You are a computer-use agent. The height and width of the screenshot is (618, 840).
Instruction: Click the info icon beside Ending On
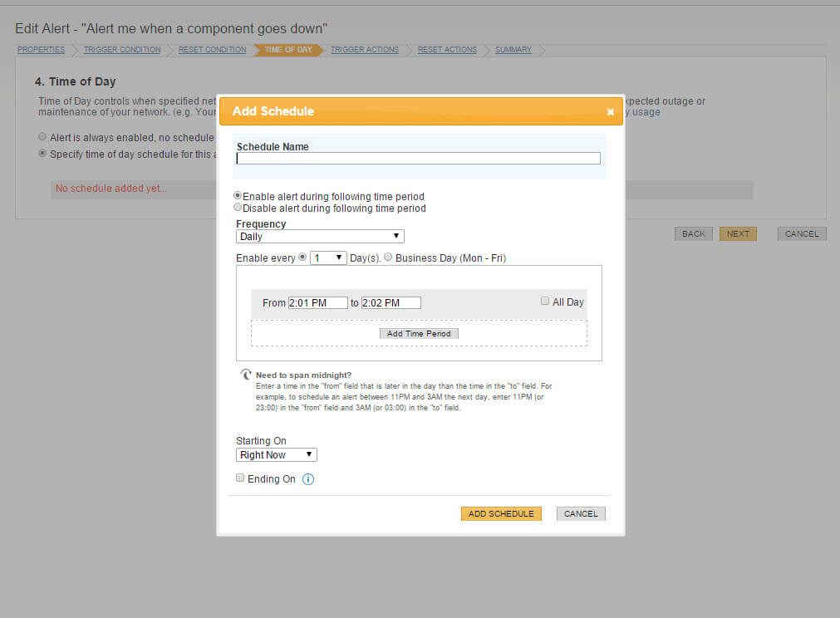(x=308, y=479)
